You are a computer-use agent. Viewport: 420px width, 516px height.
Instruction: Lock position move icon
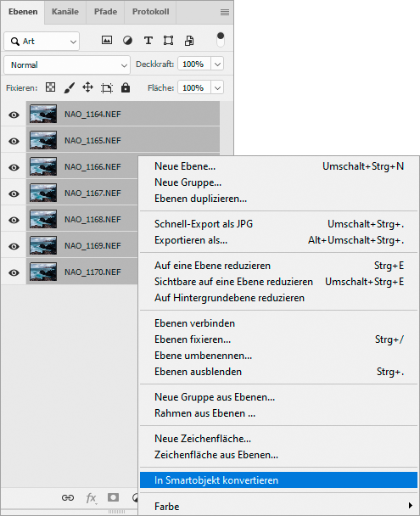pyautogui.click(x=87, y=87)
